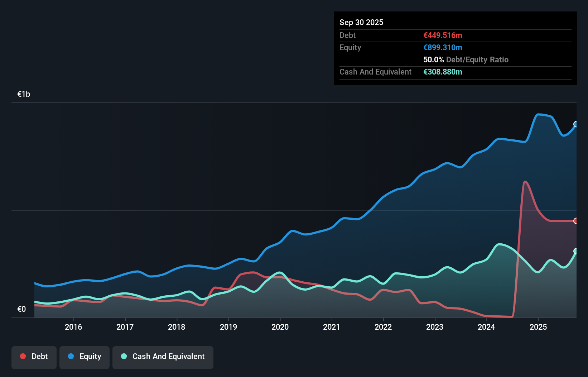Toggle the Cash And Equivalent legend button

(x=163, y=357)
